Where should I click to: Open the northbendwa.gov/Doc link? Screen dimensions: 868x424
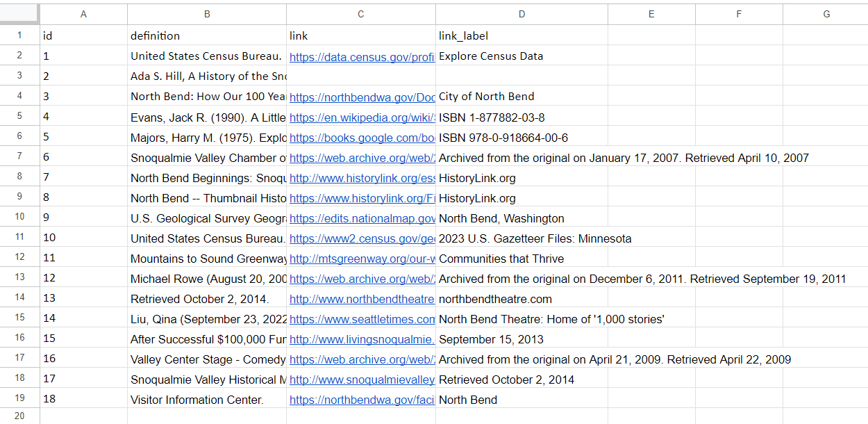[361, 98]
